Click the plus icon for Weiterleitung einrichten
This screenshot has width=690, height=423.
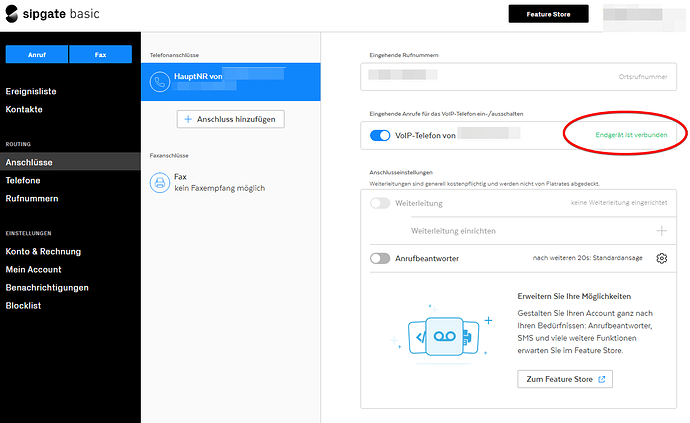pyautogui.click(x=661, y=231)
